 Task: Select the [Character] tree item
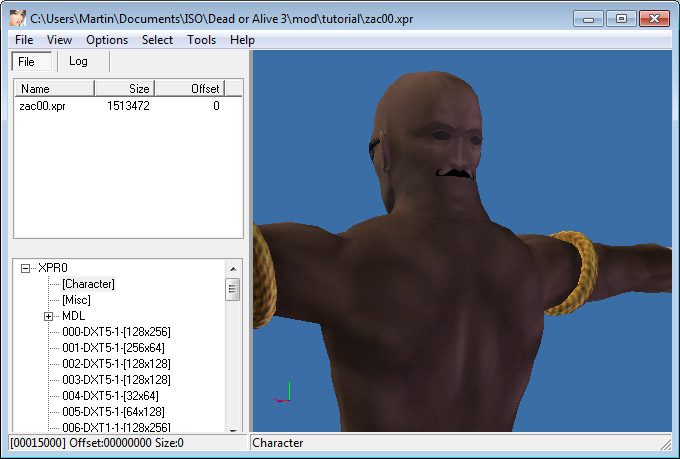(x=88, y=284)
